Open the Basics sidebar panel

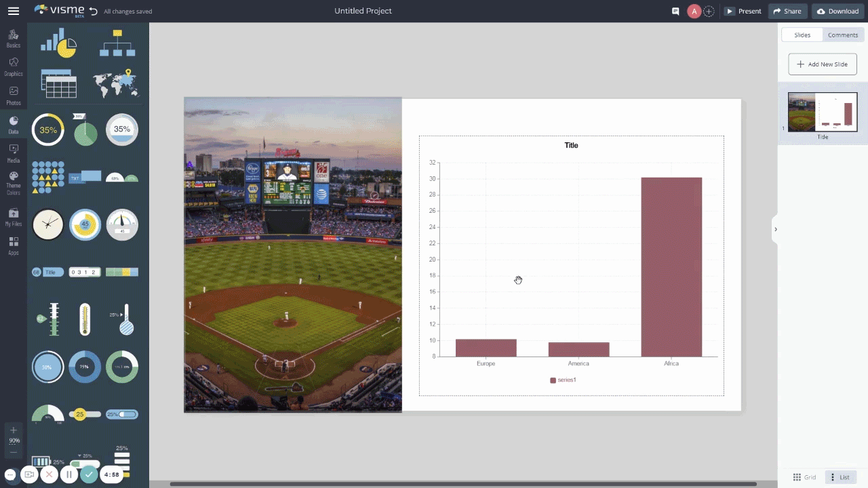(14, 39)
